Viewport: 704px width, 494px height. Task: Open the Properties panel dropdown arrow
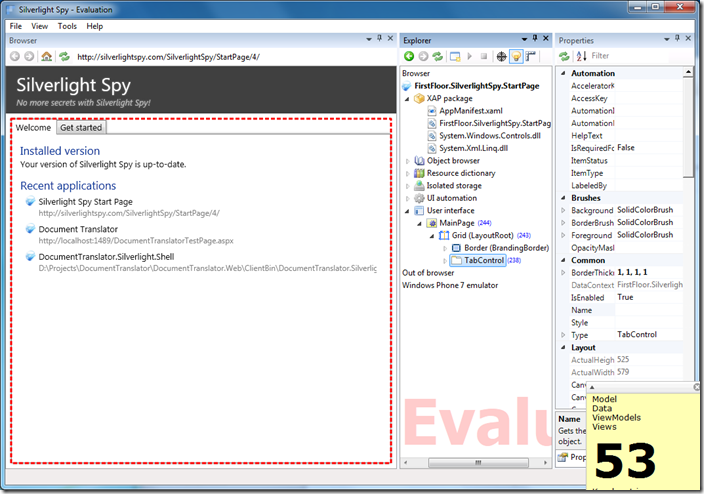[667, 40]
